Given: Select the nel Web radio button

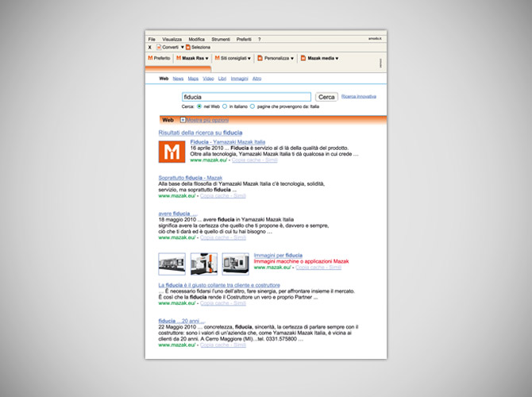Looking at the screenshot, I should [x=199, y=106].
